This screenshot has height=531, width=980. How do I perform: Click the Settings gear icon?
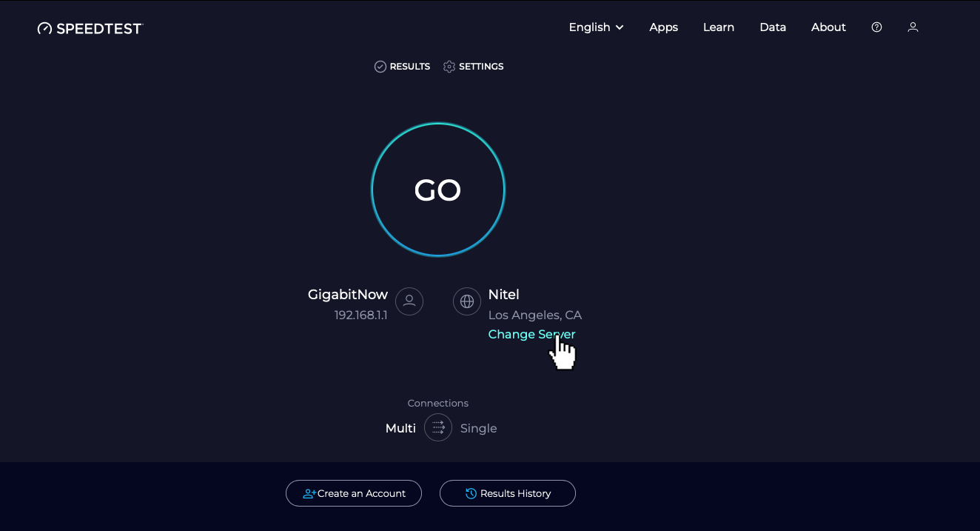449,67
